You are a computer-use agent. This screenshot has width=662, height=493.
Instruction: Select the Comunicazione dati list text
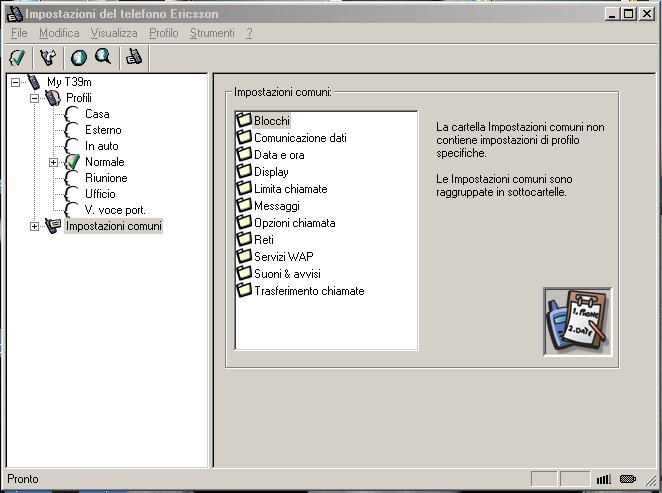(x=300, y=138)
